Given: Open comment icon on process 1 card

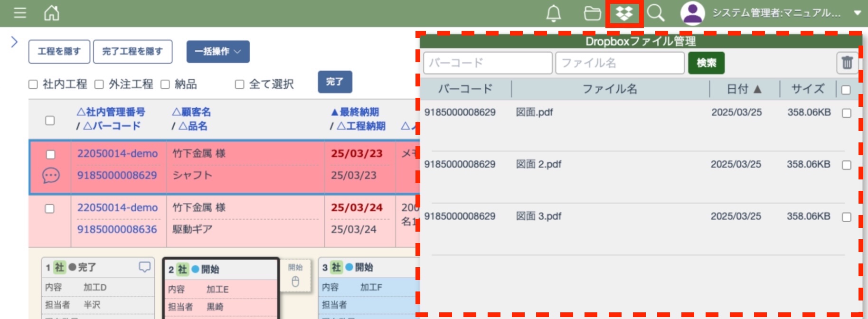Looking at the screenshot, I should (144, 267).
